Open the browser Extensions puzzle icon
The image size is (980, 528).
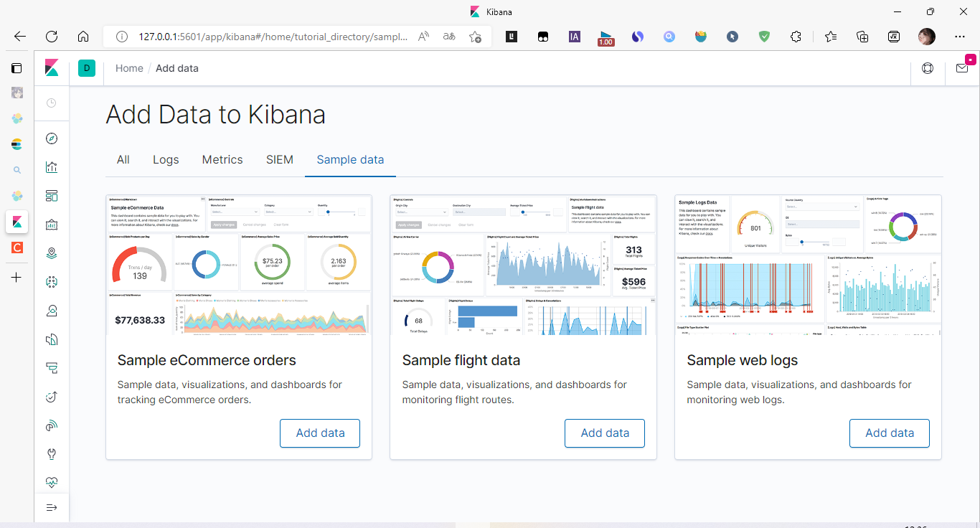(x=796, y=37)
